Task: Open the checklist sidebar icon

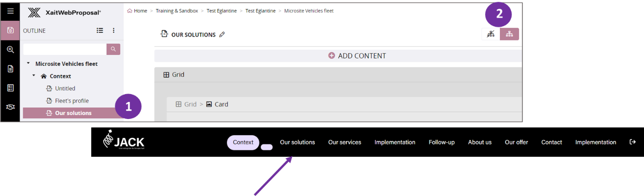Action: pos(10,88)
